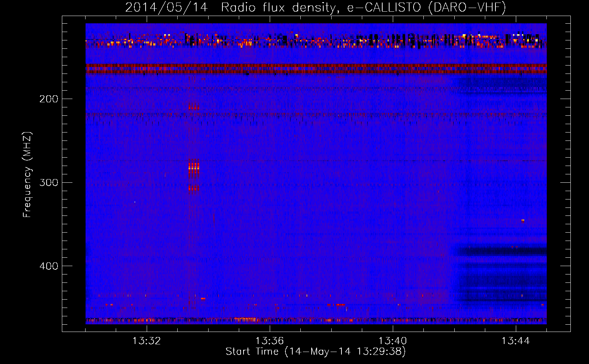Select the '300' frequency axis label
The height and width of the screenshot is (364, 589).
pyautogui.click(x=49, y=182)
